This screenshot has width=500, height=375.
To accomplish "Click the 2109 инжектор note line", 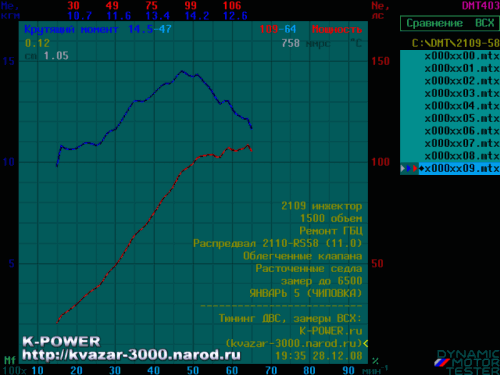I will [321, 206].
